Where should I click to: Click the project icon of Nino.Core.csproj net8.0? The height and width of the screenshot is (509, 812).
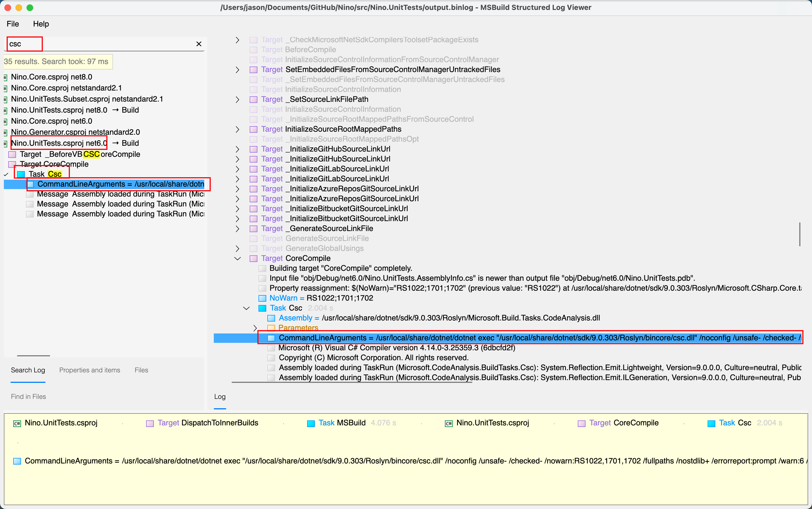click(6, 78)
